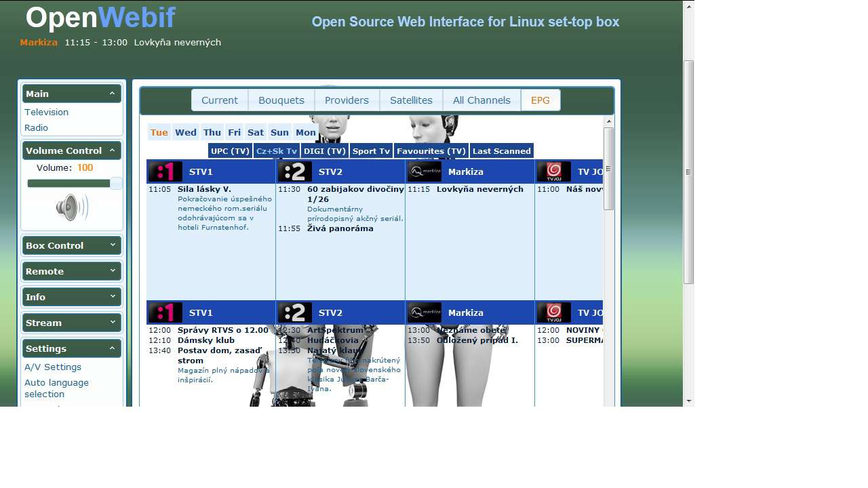Click the Markiza logo above Odložený prípad I.

coord(425,312)
